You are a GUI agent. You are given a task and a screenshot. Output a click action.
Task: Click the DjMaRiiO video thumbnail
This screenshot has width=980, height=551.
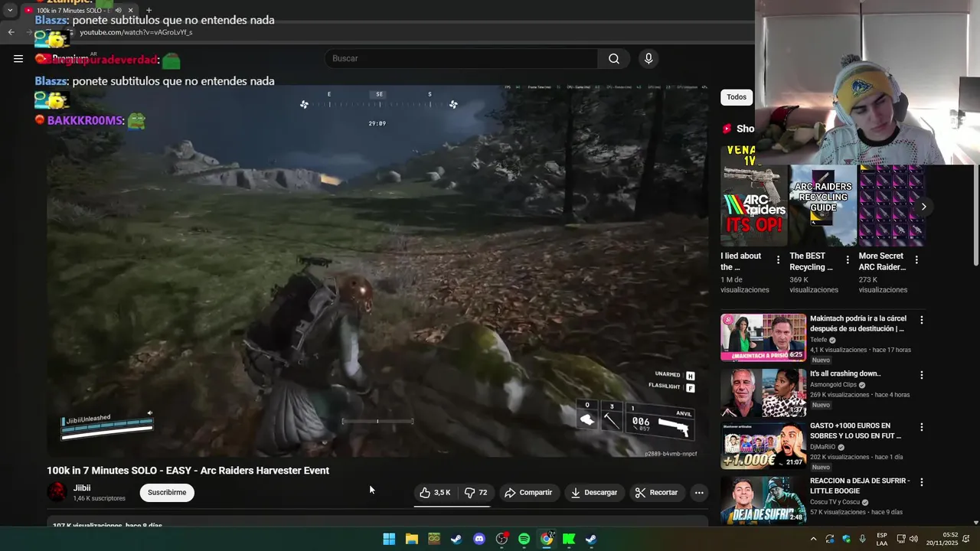[x=763, y=445]
